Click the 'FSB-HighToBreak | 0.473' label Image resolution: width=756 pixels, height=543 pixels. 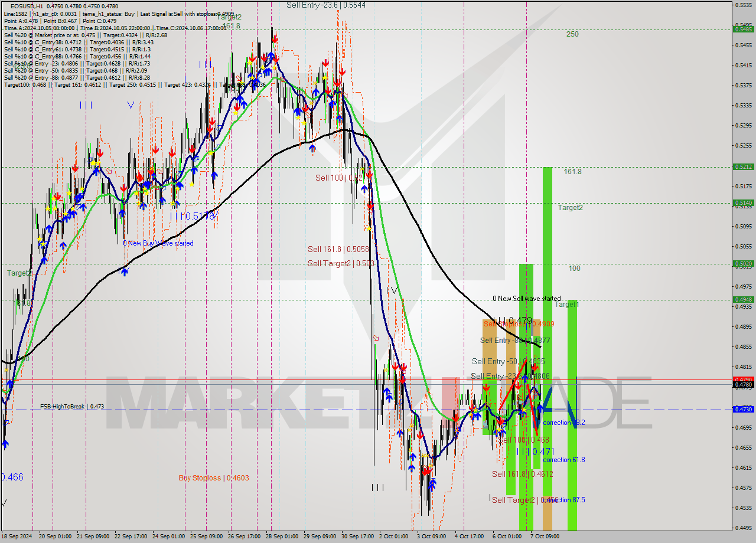[72, 407]
